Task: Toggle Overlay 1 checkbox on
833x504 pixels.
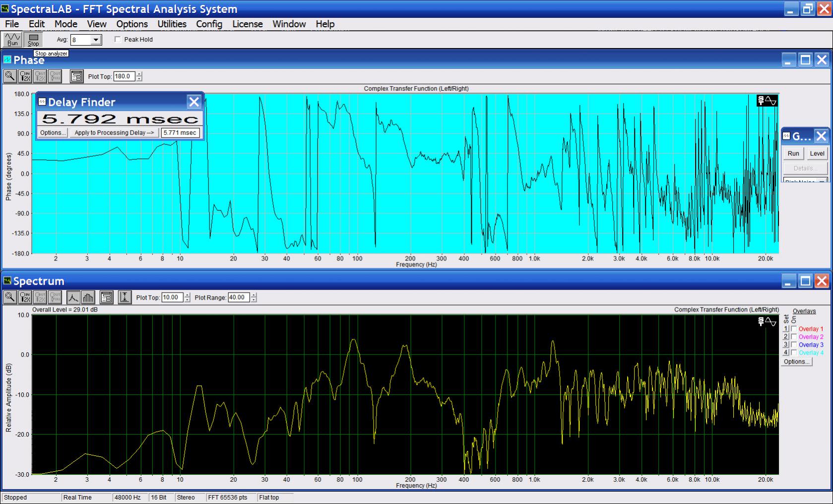Action: 794,329
